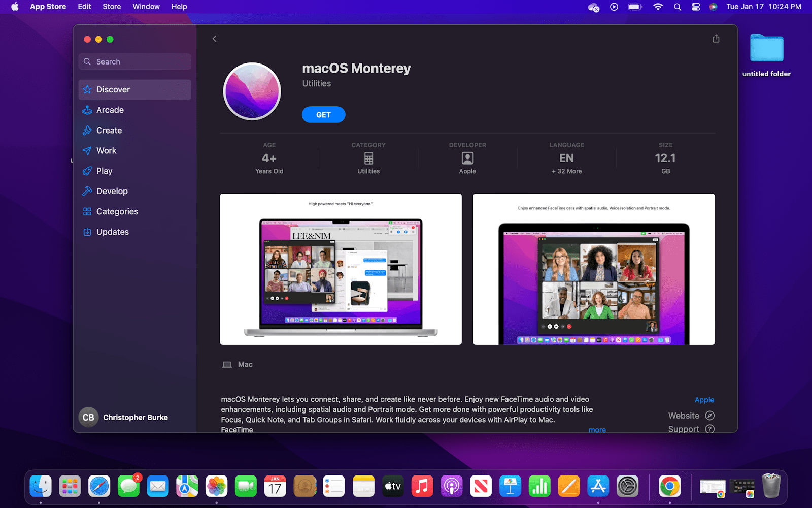
Task: Open Maps from the Dock
Action: click(x=187, y=487)
